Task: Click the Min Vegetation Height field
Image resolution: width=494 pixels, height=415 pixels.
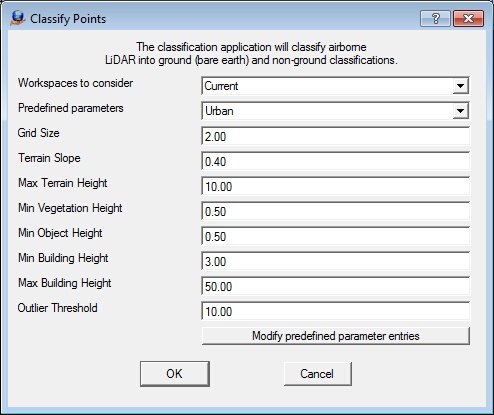Action: coord(335,211)
